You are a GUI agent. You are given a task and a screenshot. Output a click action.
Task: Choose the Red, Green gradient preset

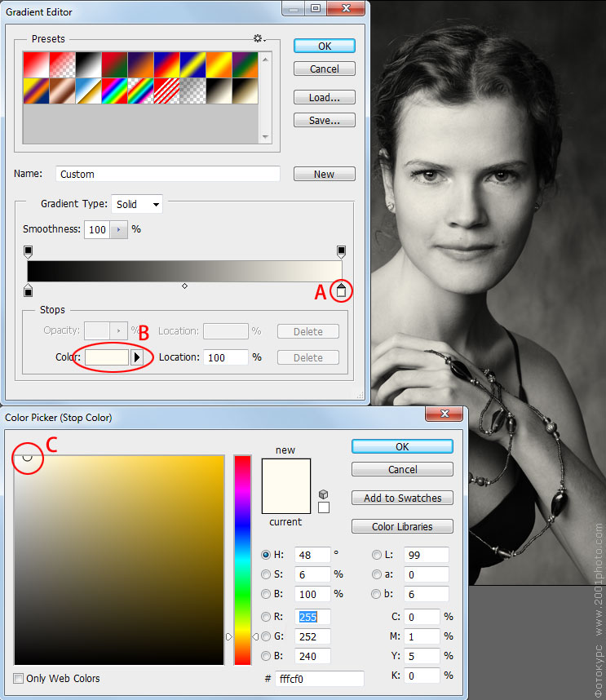pyautogui.click(x=114, y=64)
